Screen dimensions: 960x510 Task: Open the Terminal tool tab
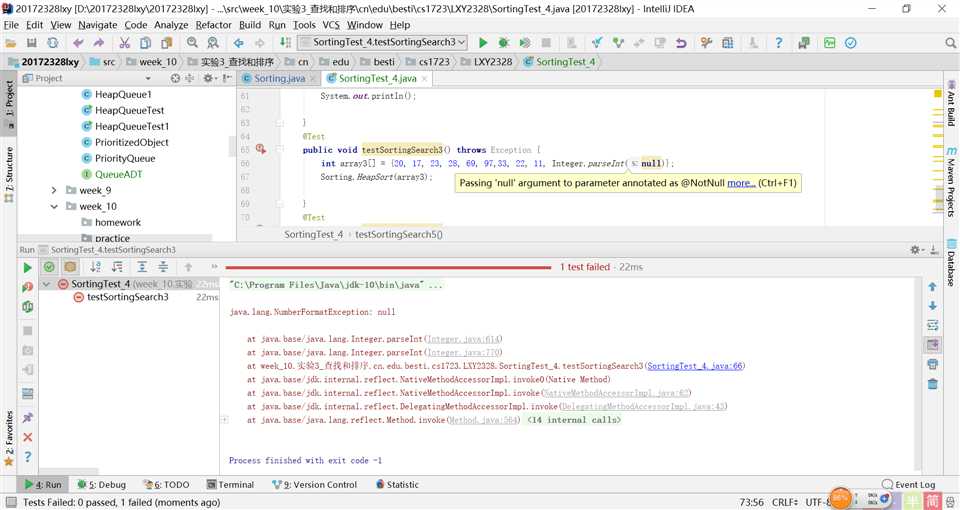[230, 484]
